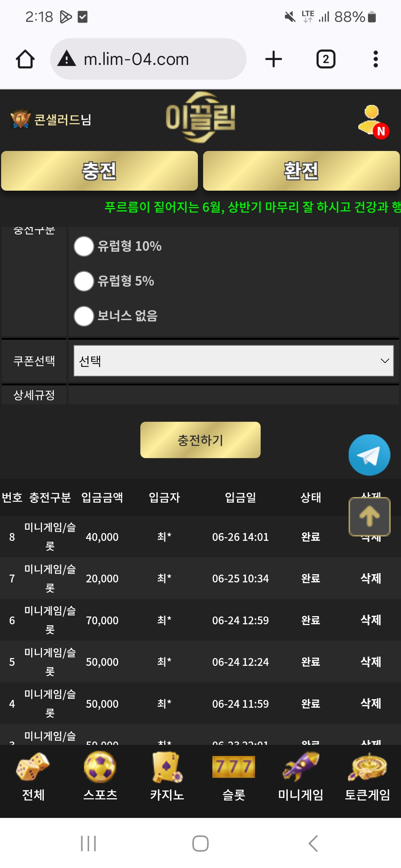Image resolution: width=401 pixels, height=868 pixels.
Task: Expand the 쿠폰선택 coupon dropdown
Action: point(234,361)
